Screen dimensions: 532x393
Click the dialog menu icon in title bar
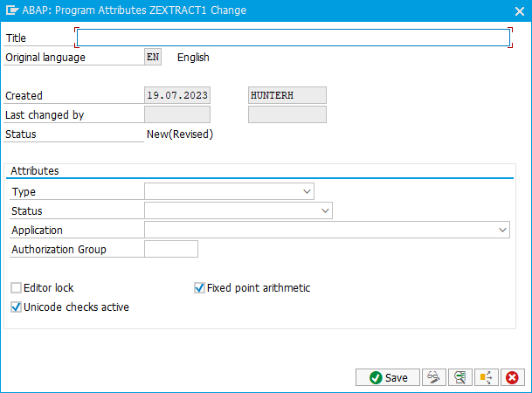(12, 10)
